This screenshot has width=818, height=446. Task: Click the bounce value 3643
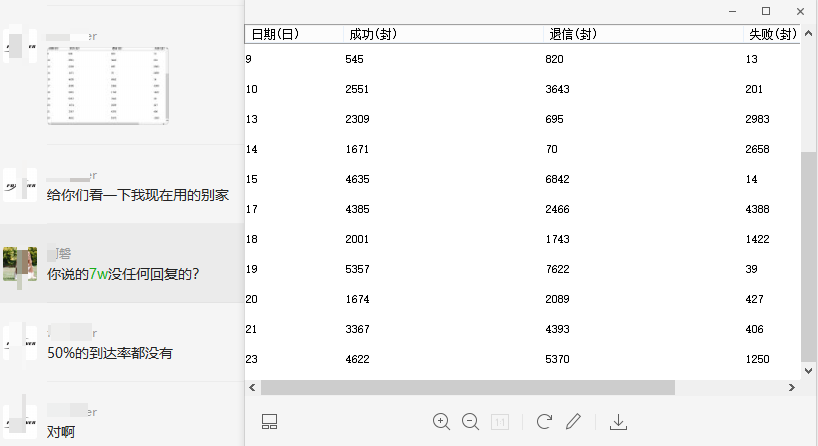click(557, 89)
